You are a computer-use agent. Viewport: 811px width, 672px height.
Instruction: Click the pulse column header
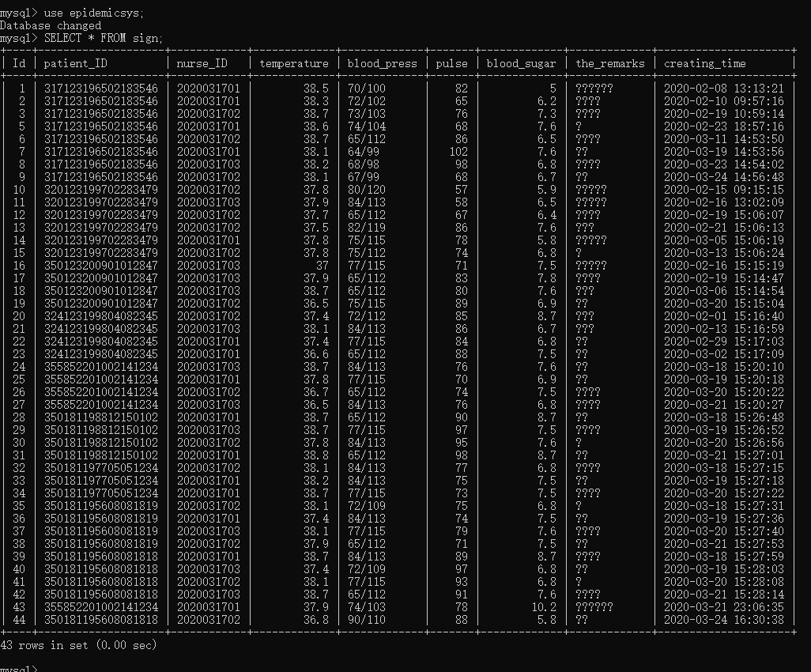point(451,63)
